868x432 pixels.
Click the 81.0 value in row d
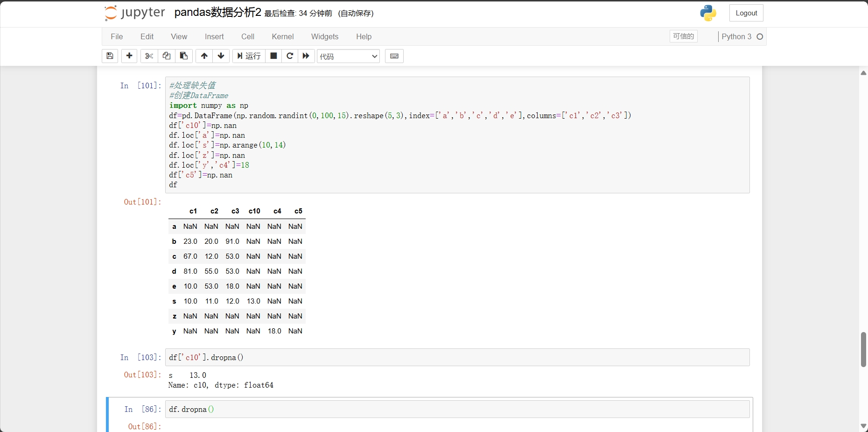pyautogui.click(x=190, y=271)
